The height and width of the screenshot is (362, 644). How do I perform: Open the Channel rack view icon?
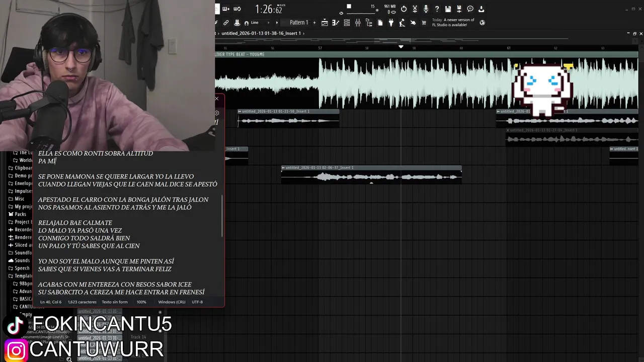tap(347, 23)
